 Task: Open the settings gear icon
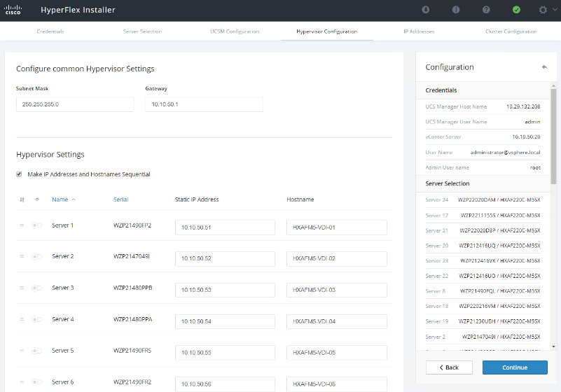coord(543,10)
